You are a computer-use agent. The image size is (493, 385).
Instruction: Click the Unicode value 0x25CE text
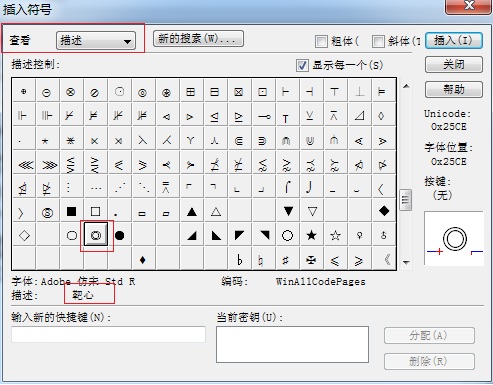pos(449,127)
